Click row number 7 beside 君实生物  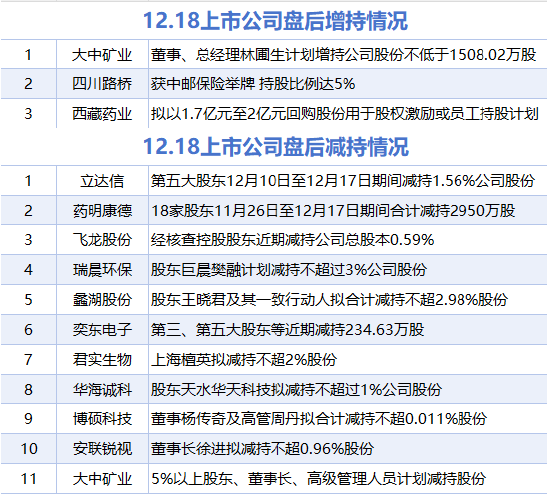click(29, 360)
